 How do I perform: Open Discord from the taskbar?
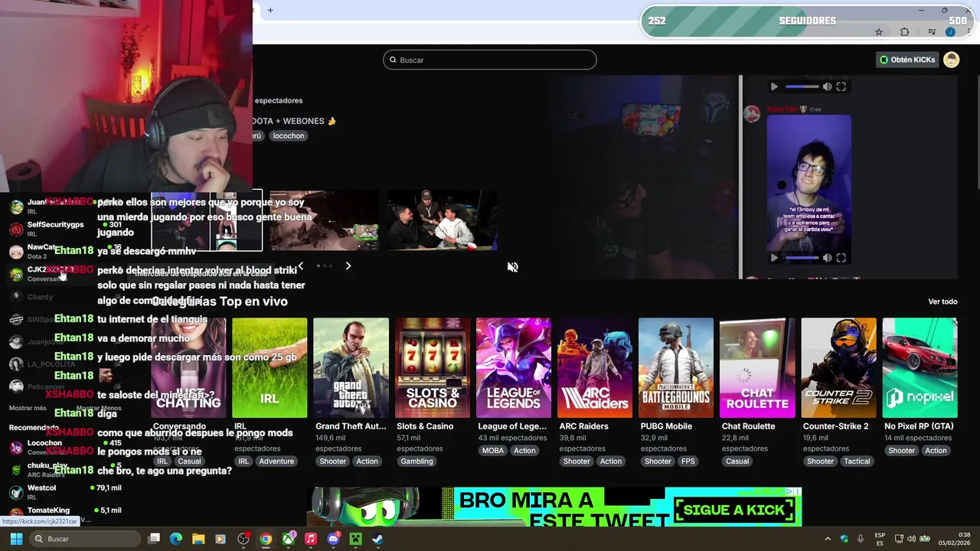[x=333, y=539]
